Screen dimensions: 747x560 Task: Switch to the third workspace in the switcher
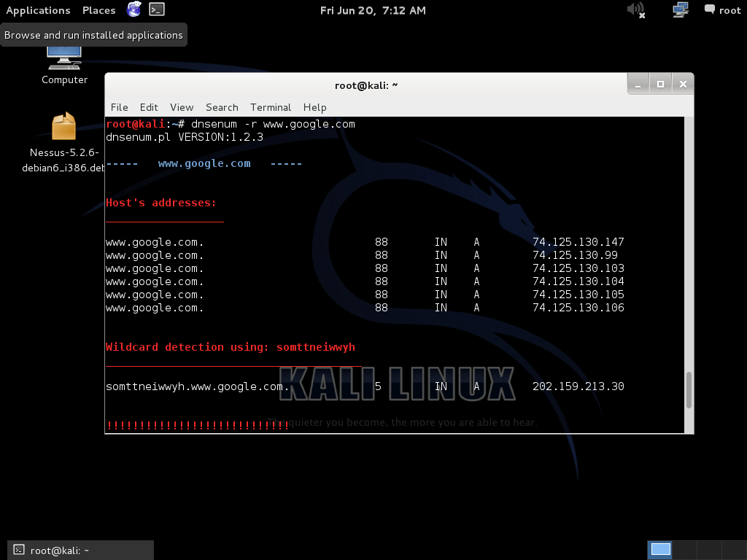pos(710,550)
